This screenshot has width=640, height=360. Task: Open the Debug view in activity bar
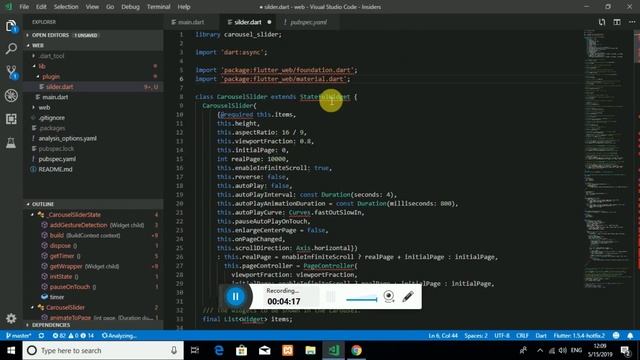(11, 96)
